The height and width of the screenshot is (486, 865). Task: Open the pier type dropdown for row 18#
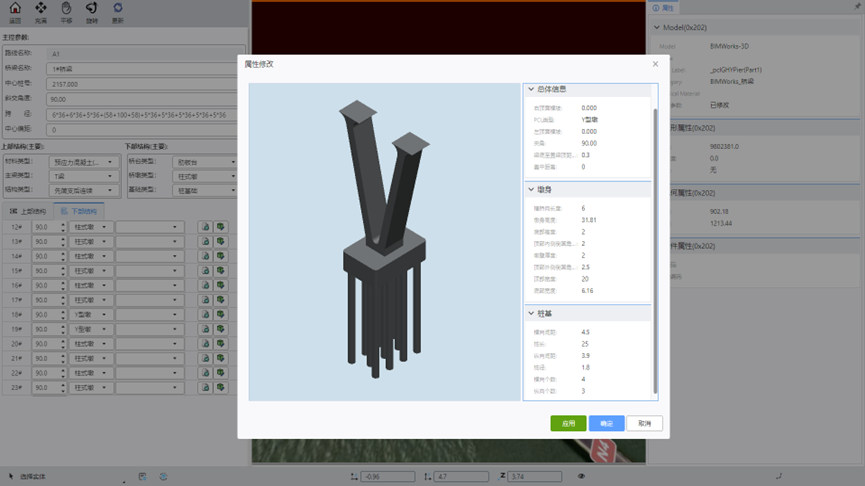90,314
